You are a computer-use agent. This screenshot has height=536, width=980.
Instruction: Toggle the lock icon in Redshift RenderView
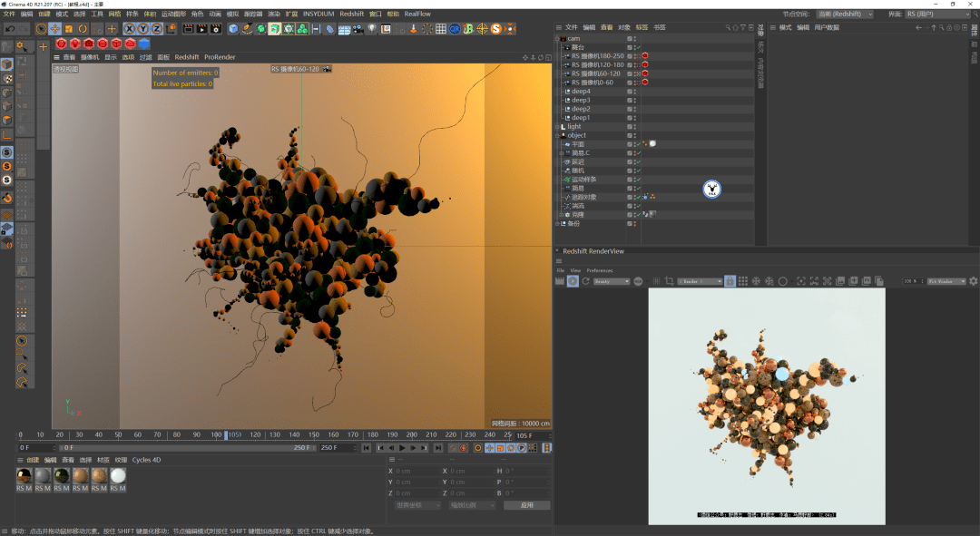tap(730, 281)
